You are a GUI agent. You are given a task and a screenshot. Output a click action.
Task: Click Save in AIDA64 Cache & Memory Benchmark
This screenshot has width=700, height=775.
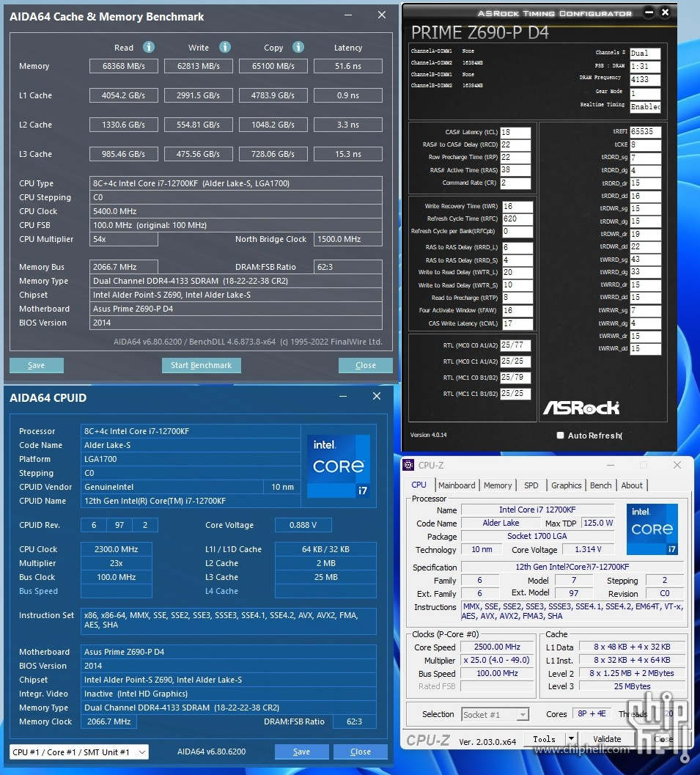(x=37, y=365)
